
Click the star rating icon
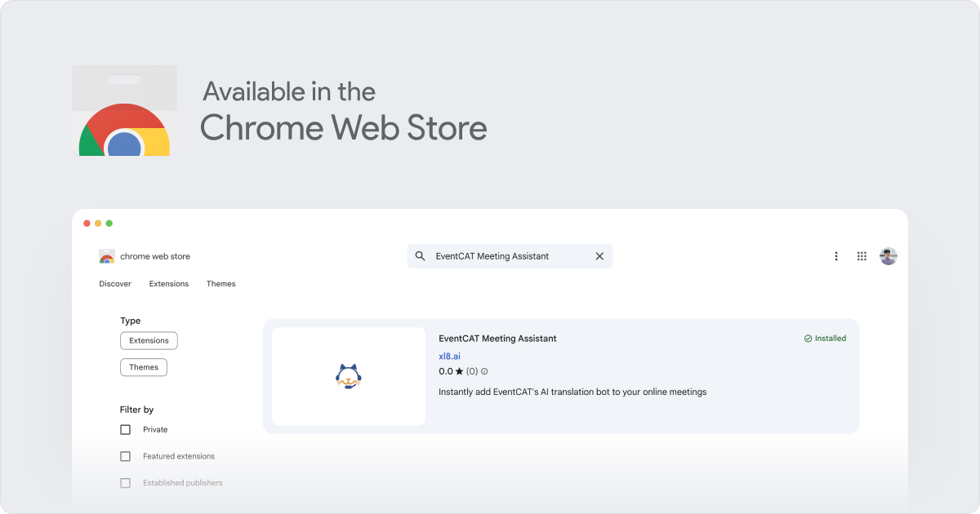coord(459,371)
